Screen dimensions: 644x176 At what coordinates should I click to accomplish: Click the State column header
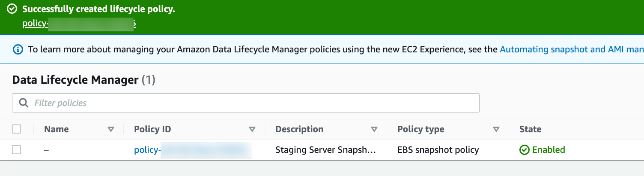(530, 129)
